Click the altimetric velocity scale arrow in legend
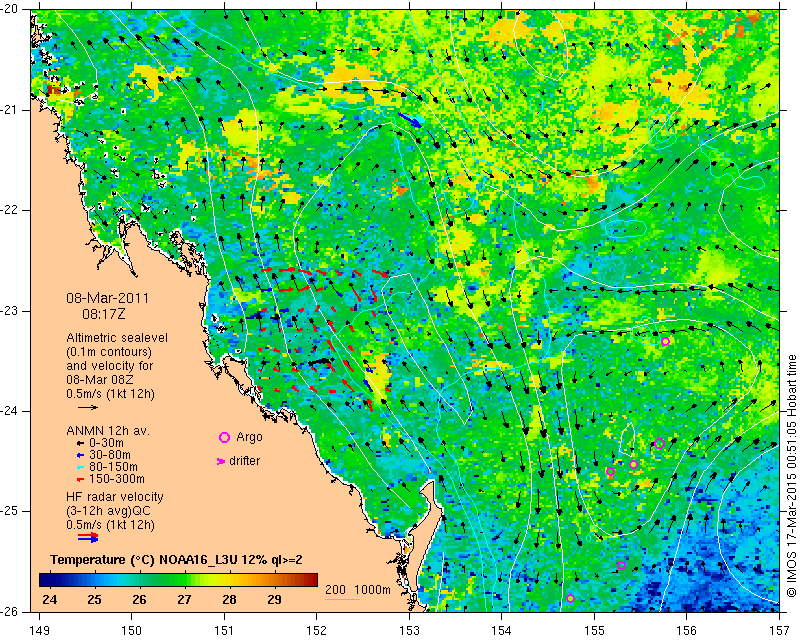 tap(88, 408)
